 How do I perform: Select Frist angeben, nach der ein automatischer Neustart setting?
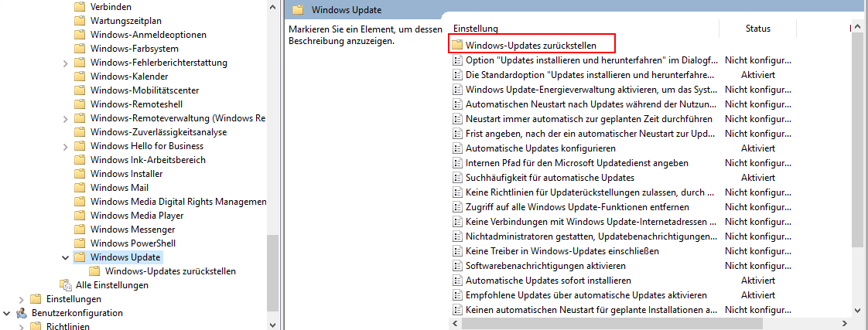592,133
